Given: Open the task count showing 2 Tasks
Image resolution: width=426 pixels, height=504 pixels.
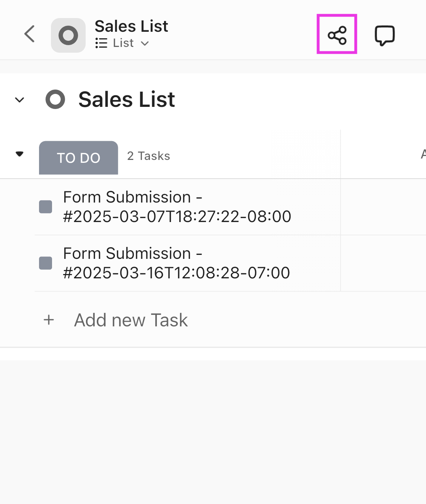Looking at the screenshot, I should pyautogui.click(x=148, y=156).
